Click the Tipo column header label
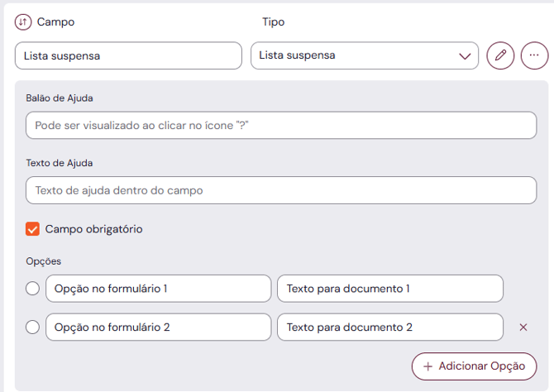The width and height of the screenshot is (554, 392). coord(273,22)
